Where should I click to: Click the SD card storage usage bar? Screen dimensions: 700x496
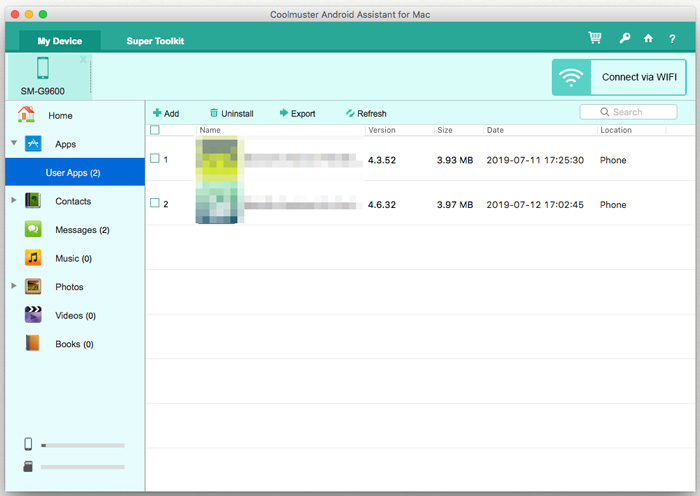coord(83,467)
